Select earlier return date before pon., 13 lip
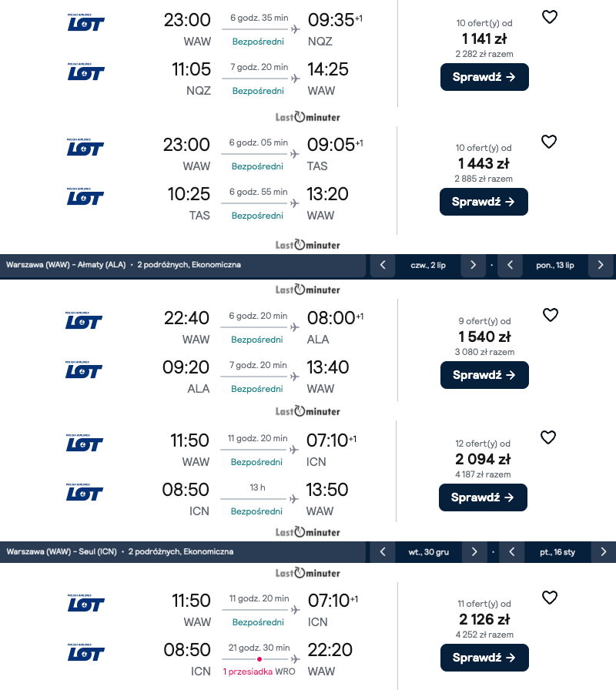 click(x=510, y=265)
